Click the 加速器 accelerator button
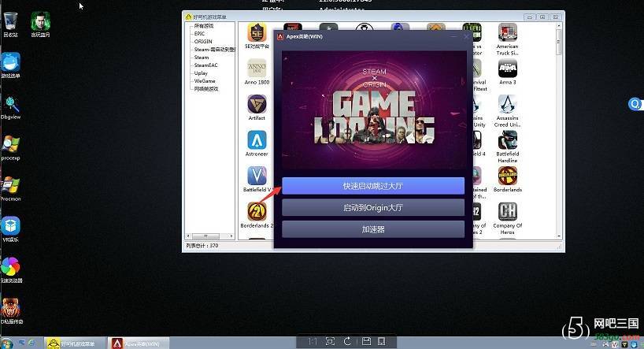Viewport: 644px width, 349px height. pyautogui.click(x=373, y=229)
